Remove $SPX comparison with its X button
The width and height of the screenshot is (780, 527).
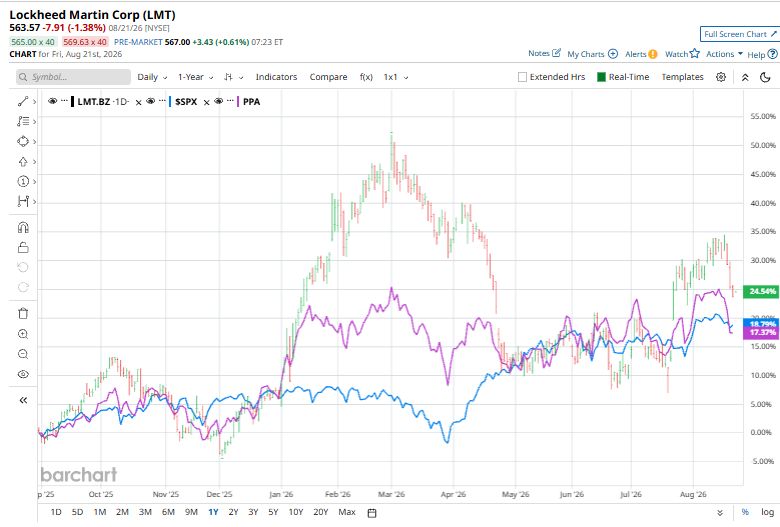pos(206,102)
